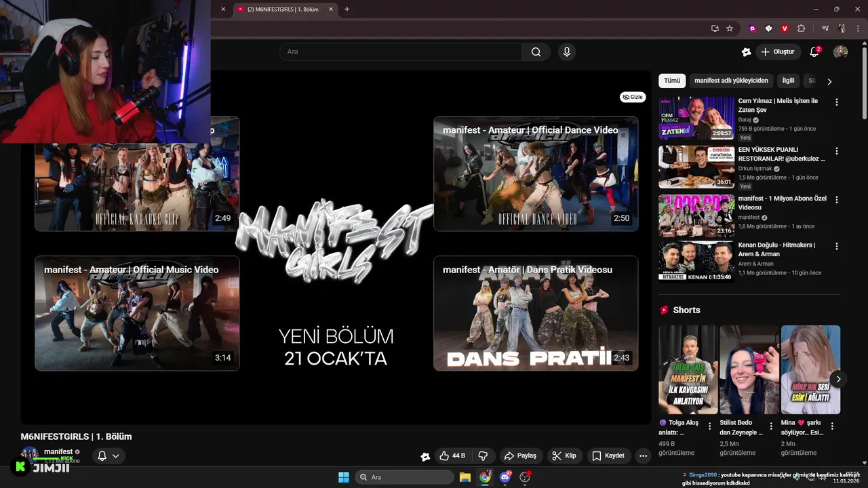Open the notifications bell
Screen dimensions: 868x488
click(815, 52)
